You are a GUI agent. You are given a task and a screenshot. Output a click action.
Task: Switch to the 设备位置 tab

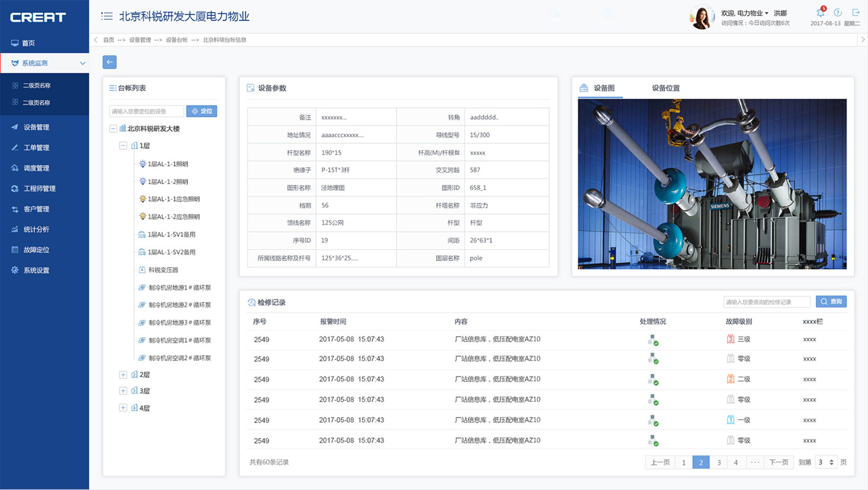666,88
